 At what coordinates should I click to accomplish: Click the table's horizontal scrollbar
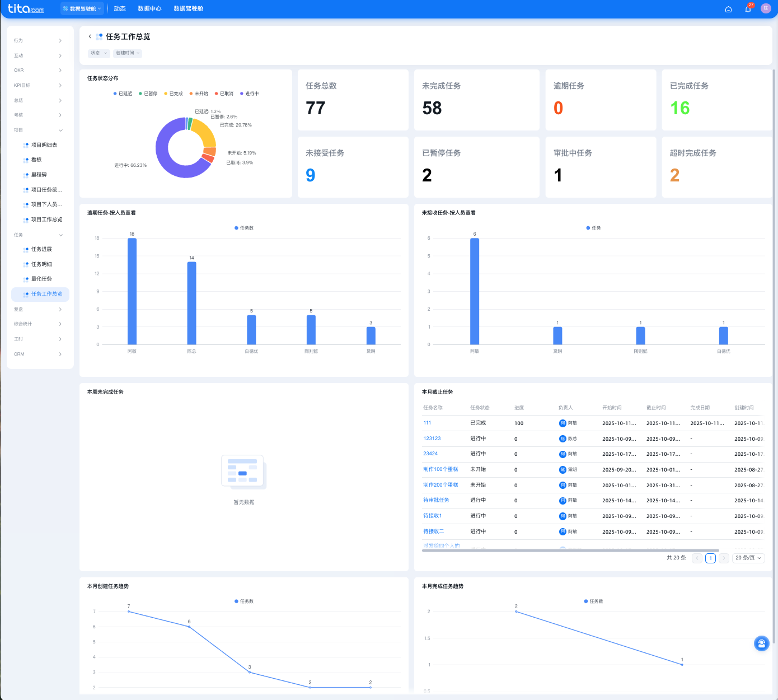coord(570,550)
